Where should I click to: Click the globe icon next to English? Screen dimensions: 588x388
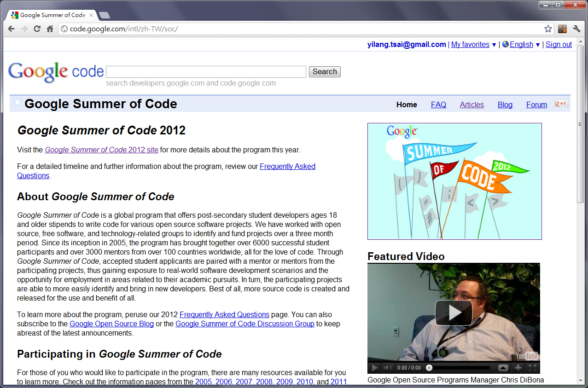pyautogui.click(x=506, y=45)
